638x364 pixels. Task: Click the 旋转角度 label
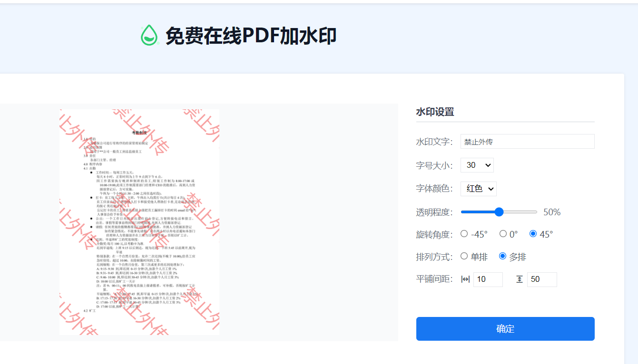tap(434, 234)
